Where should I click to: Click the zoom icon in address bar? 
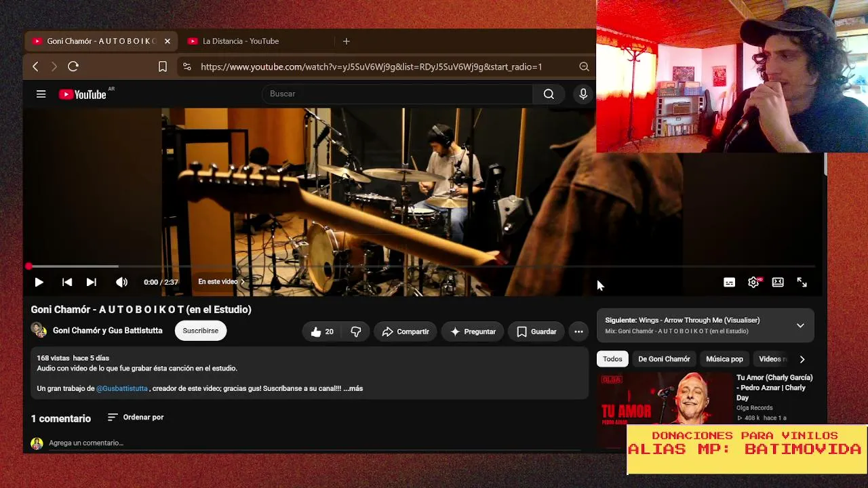click(x=584, y=66)
